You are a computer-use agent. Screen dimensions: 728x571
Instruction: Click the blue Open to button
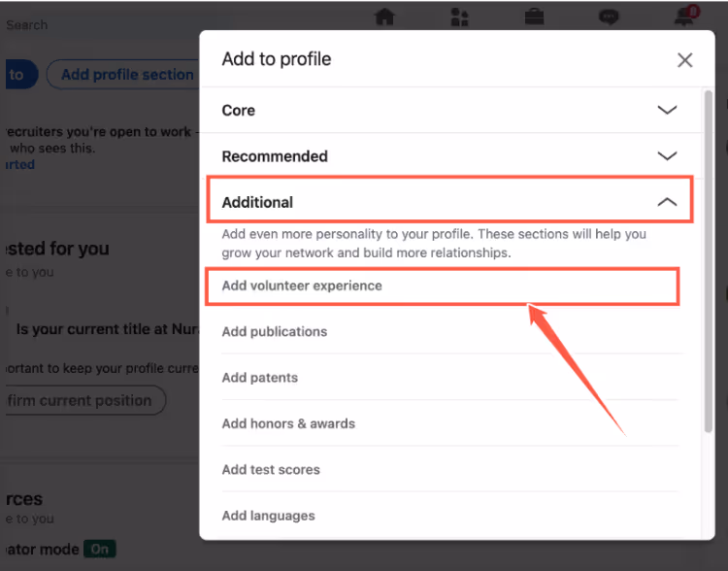(19, 75)
